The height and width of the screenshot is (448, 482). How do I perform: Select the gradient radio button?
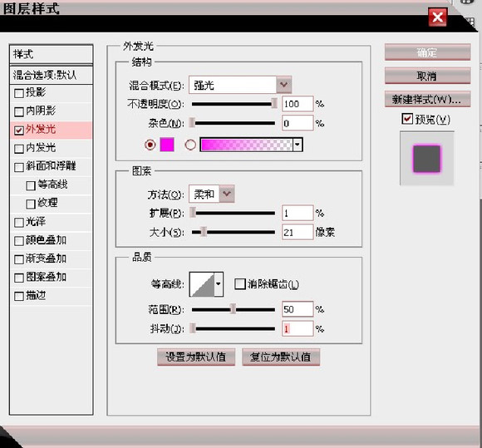click(x=190, y=145)
